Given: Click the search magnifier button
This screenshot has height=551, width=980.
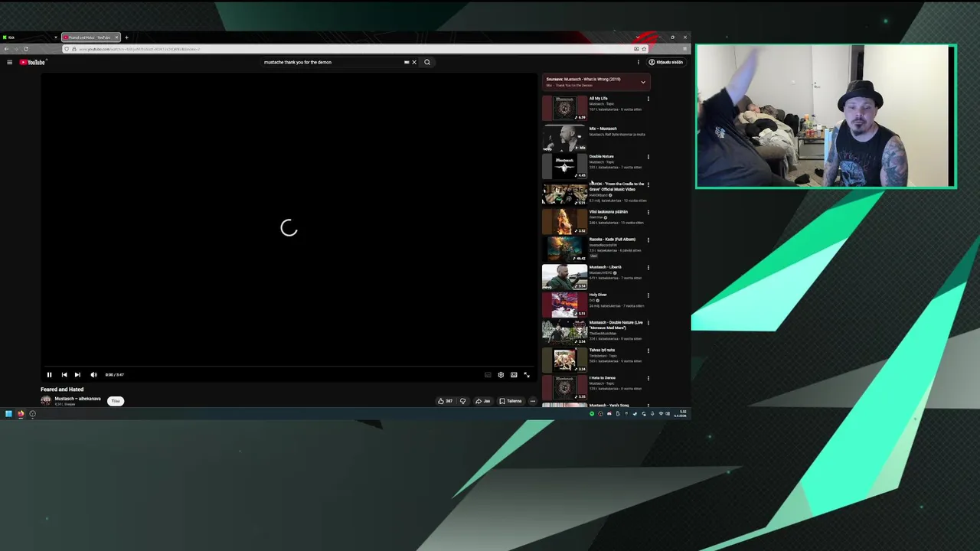Looking at the screenshot, I should coord(427,62).
